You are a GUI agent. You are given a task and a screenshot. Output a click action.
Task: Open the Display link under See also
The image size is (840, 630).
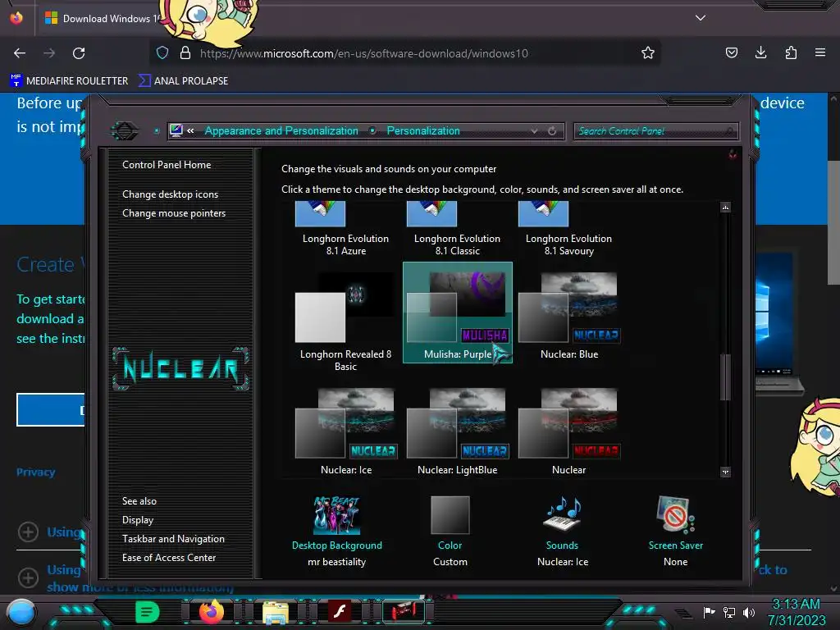coord(138,520)
